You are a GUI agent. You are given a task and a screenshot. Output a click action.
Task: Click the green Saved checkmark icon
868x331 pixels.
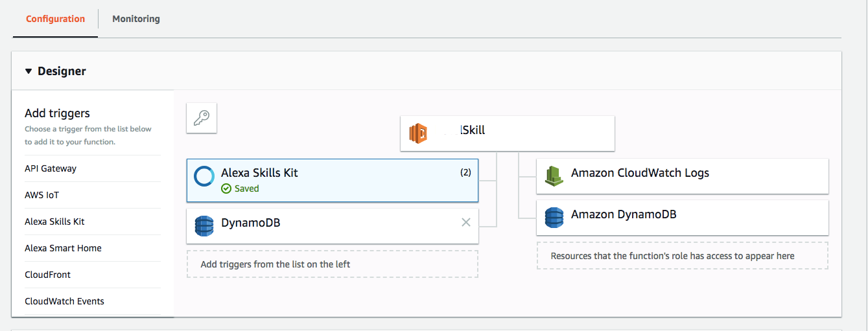pos(226,189)
